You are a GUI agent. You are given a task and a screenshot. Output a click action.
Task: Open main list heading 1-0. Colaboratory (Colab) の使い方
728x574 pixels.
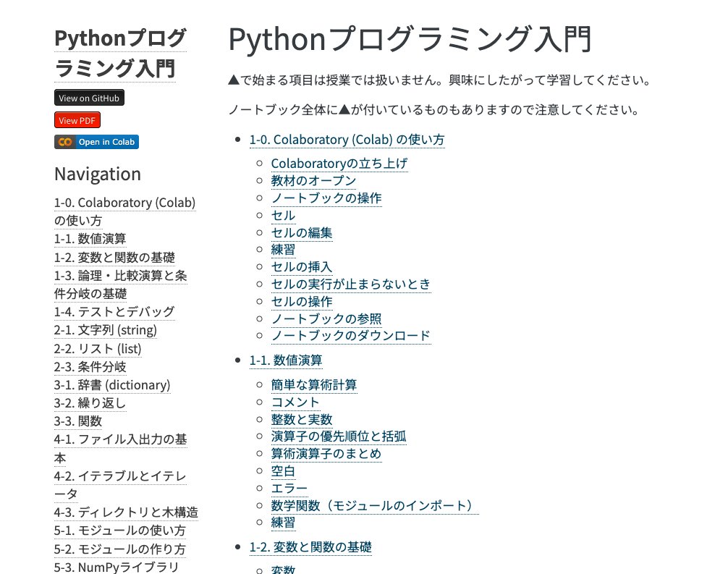pos(347,139)
